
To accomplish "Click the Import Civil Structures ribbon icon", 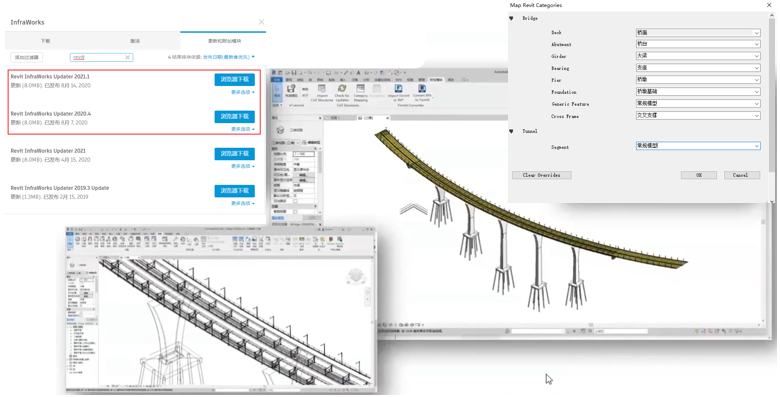I will coord(322,92).
